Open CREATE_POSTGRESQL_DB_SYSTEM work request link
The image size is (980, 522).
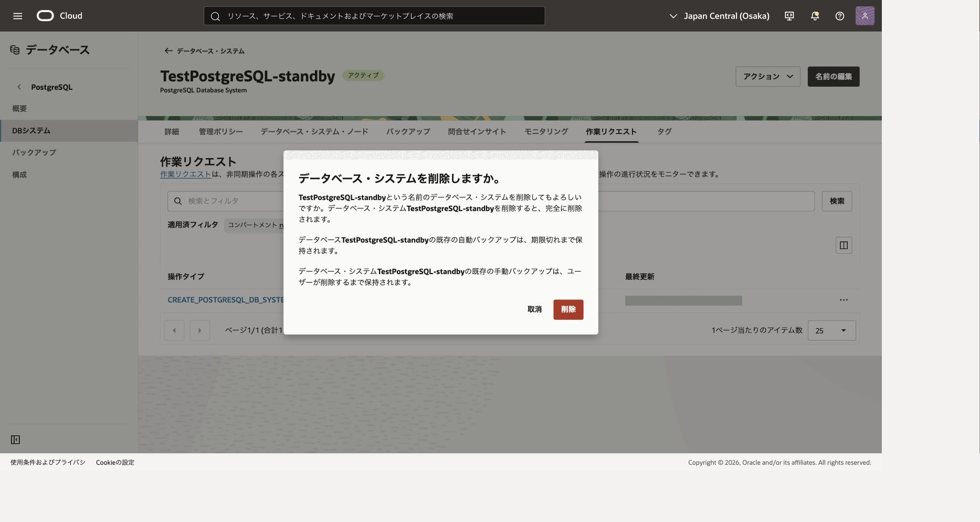coord(225,300)
